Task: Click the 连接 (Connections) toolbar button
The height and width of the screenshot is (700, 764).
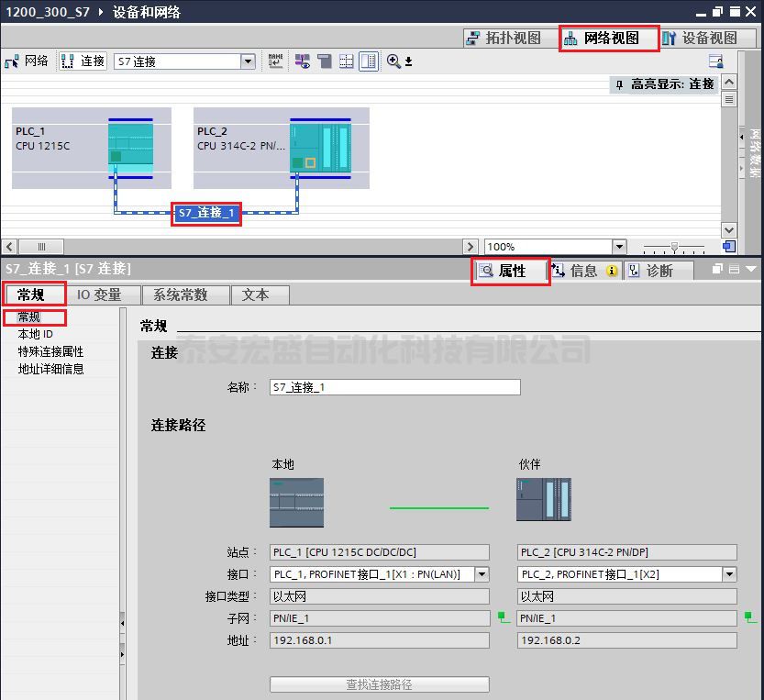Action: pyautogui.click(x=83, y=61)
